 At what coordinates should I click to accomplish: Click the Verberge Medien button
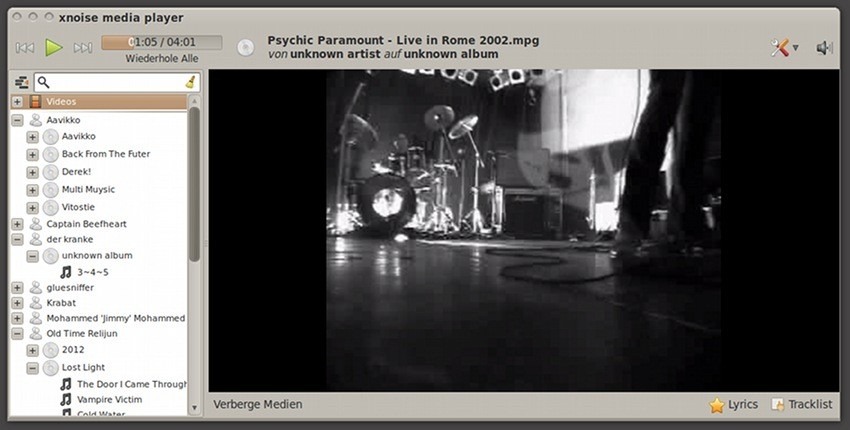click(x=257, y=405)
